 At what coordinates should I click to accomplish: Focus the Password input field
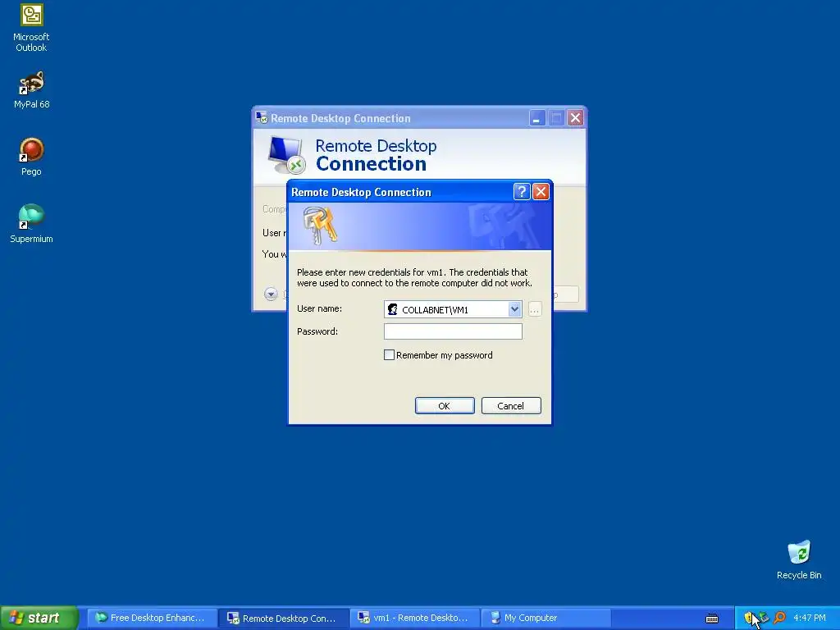coord(453,331)
